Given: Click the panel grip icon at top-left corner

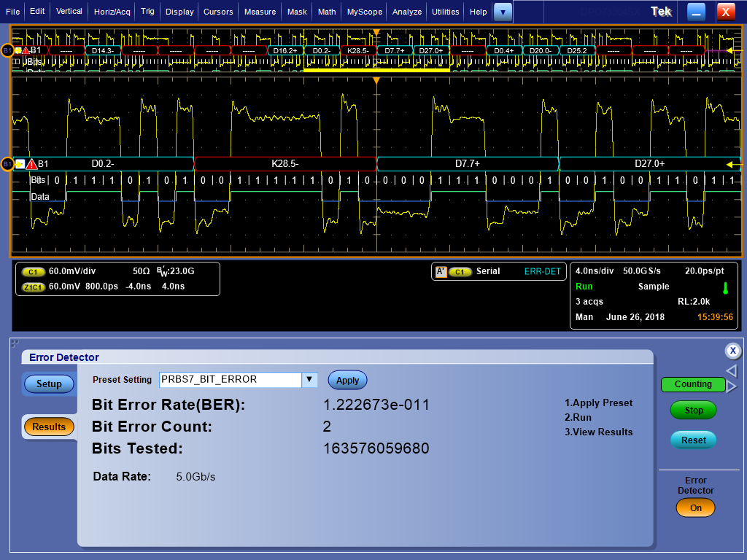Looking at the screenshot, I should 15,342.
